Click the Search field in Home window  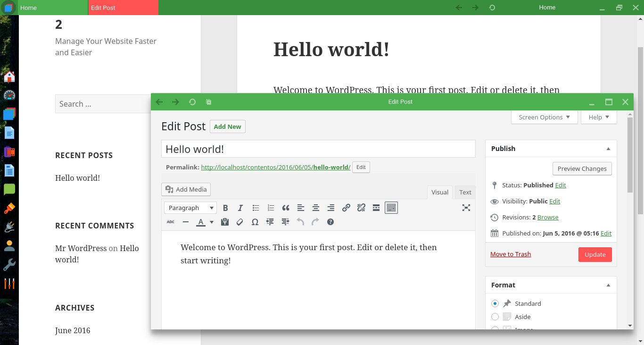103,104
